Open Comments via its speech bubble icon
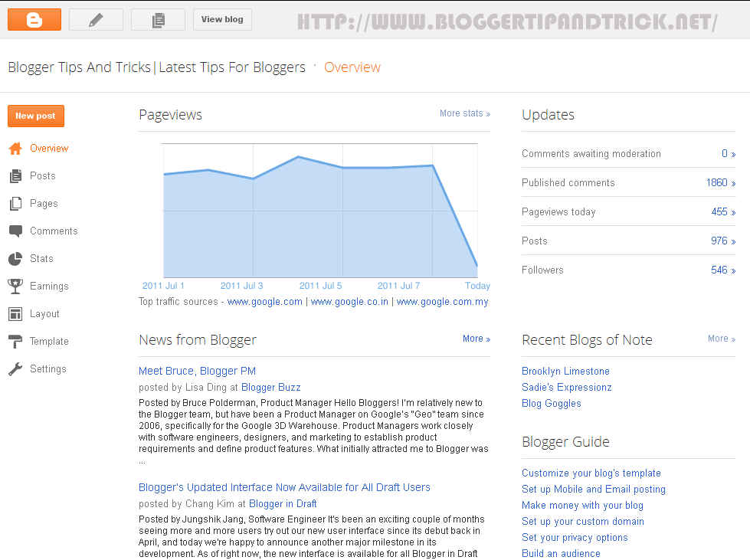 click(15, 231)
